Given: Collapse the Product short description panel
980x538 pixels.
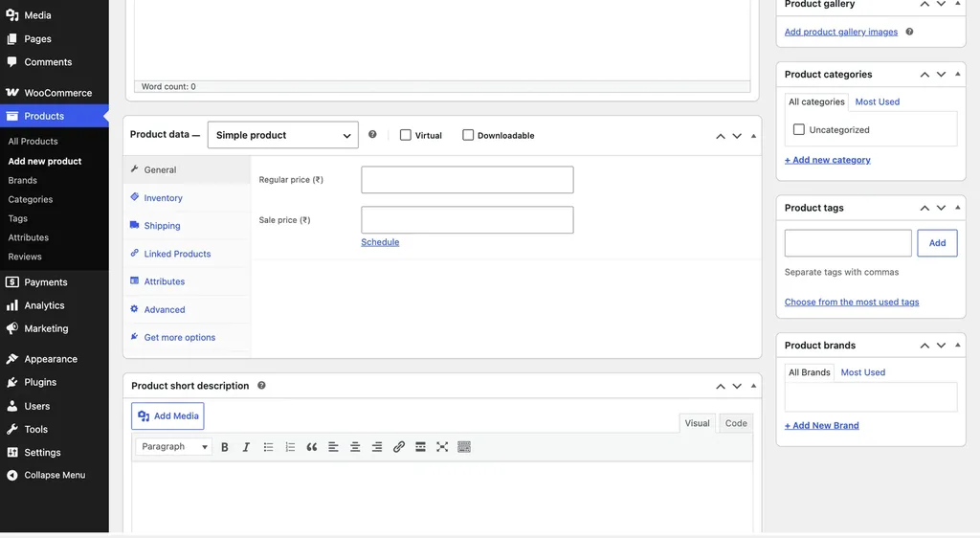Looking at the screenshot, I should [x=753, y=386].
